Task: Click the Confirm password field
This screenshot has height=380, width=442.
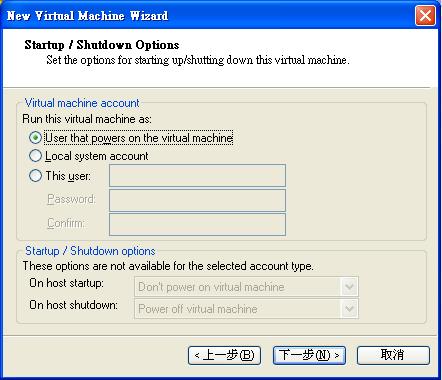Action: coord(197,225)
